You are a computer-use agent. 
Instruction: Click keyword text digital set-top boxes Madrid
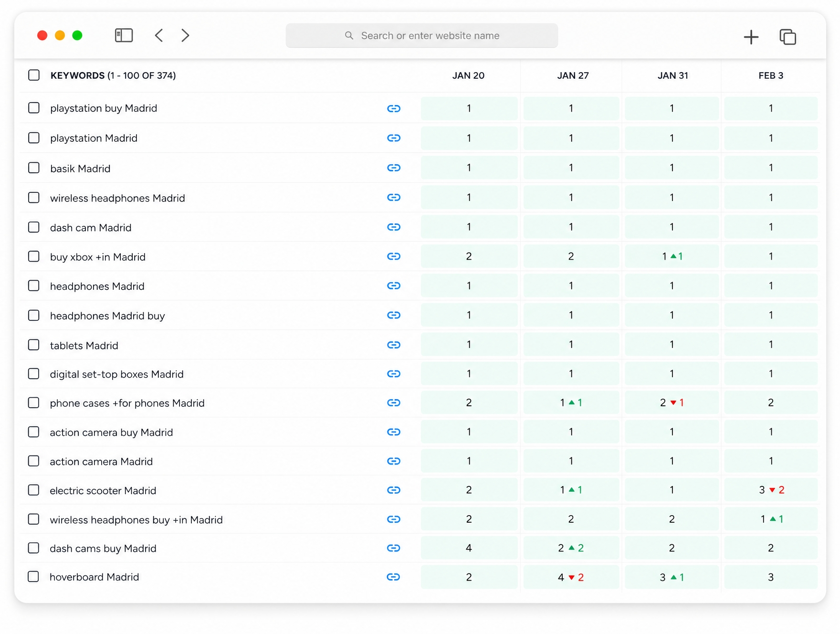click(117, 374)
